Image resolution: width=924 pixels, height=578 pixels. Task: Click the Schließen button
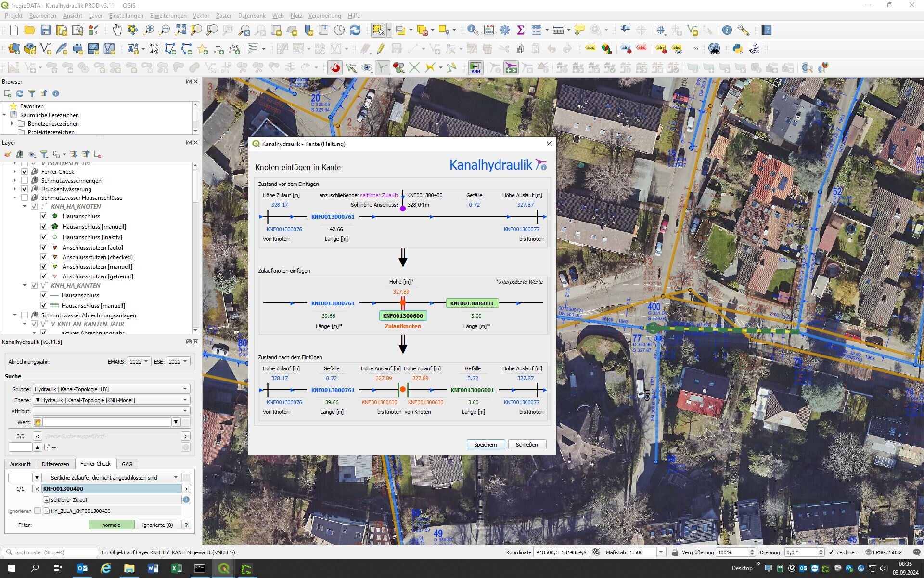(526, 444)
